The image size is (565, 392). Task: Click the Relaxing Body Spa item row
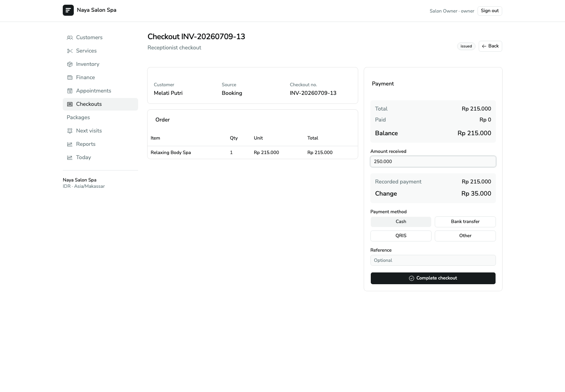tap(253, 152)
